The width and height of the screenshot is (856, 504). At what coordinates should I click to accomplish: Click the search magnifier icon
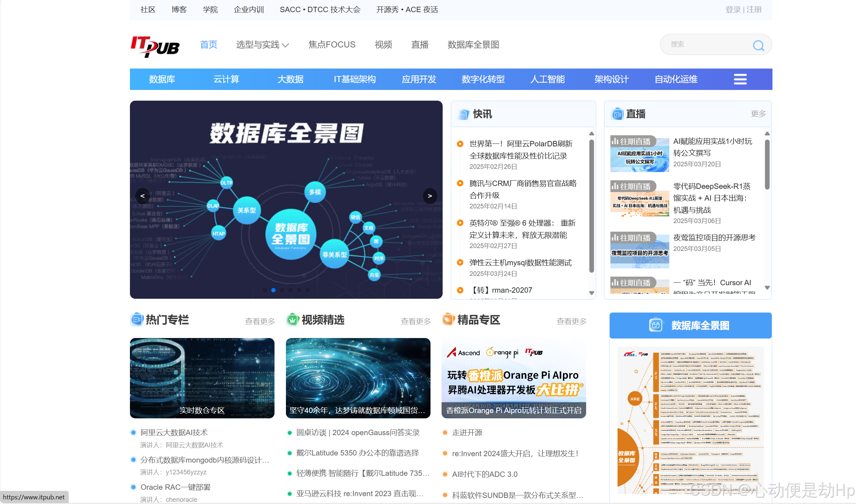point(758,45)
